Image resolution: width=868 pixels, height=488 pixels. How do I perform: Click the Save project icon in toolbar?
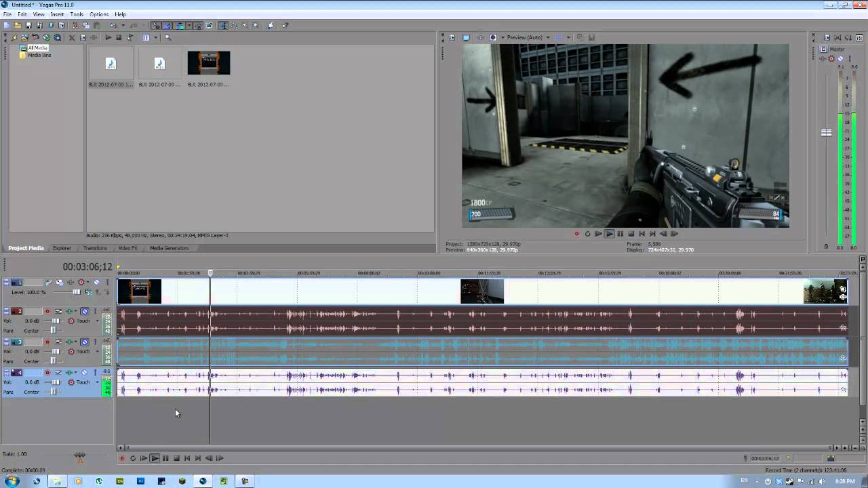28,26
